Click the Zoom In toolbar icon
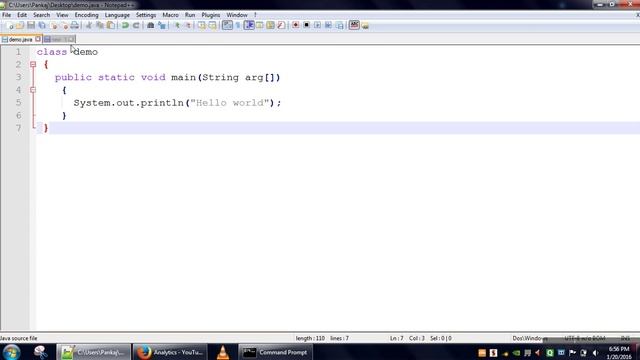This screenshot has width=640, height=360. click(x=177, y=25)
